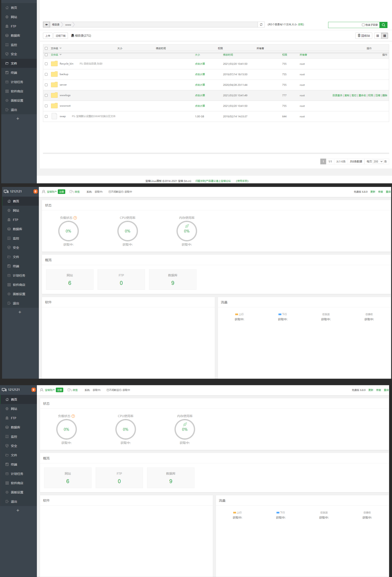392x577 pixels.
Task: Switch to list view icon
Action: coord(384,36)
